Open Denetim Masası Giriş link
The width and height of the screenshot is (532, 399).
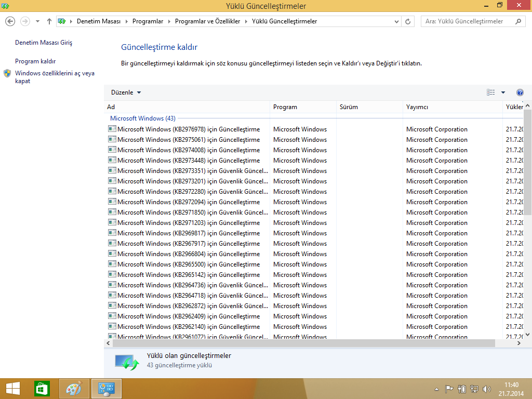tap(44, 43)
